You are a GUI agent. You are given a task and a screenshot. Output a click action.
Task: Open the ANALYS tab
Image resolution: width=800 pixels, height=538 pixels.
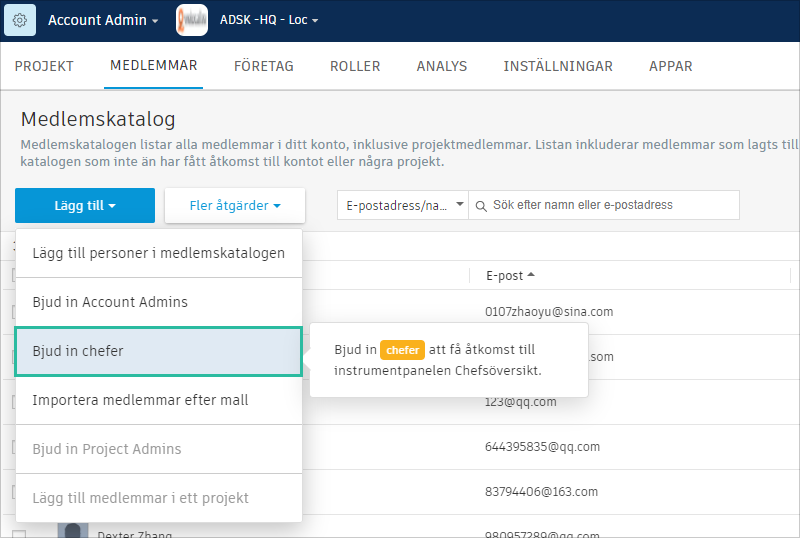coord(442,66)
